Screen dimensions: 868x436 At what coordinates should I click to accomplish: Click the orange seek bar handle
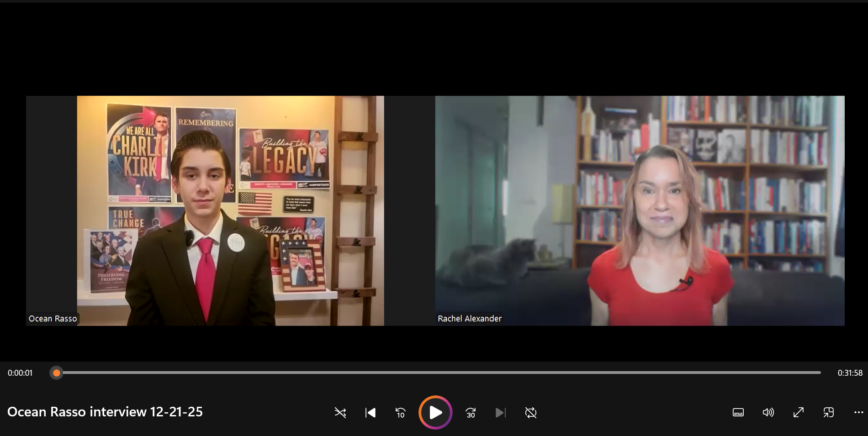coord(57,373)
